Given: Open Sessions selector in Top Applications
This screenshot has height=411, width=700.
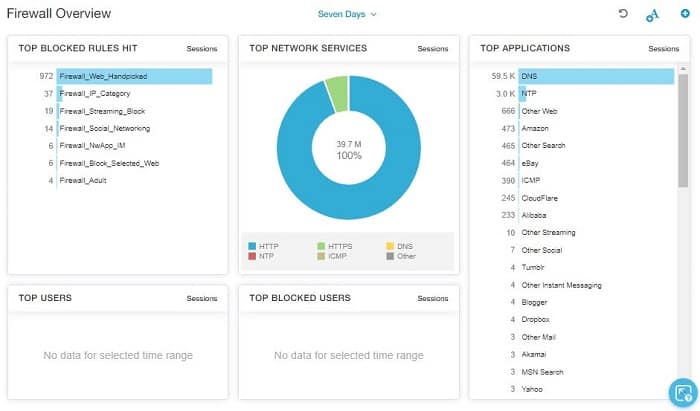Looking at the screenshot, I should (663, 49).
